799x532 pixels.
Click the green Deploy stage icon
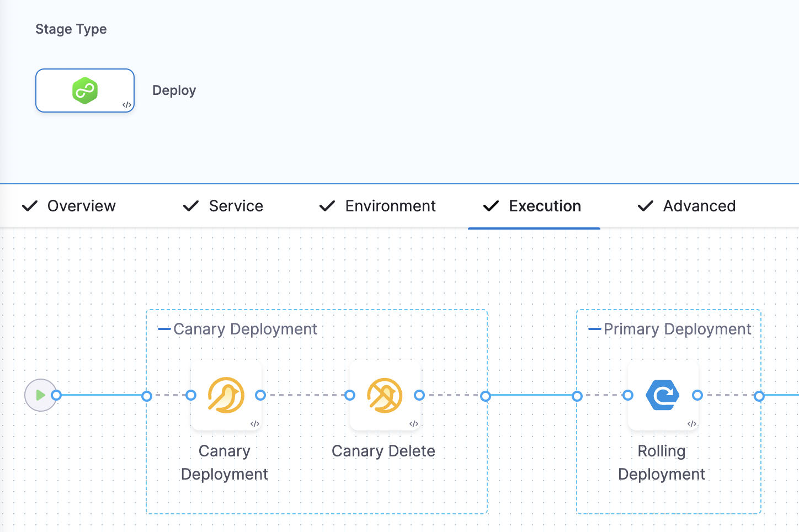[x=84, y=90]
